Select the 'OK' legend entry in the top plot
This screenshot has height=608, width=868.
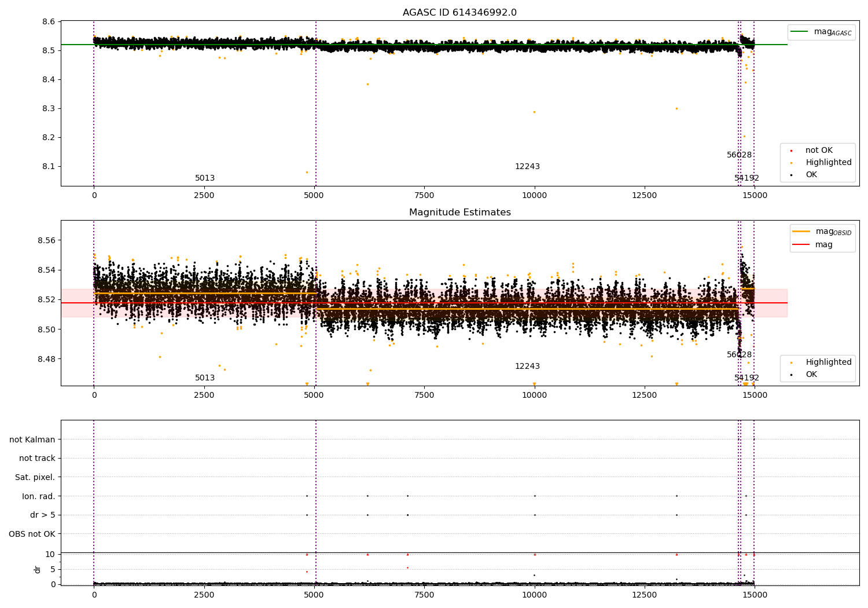[811, 175]
